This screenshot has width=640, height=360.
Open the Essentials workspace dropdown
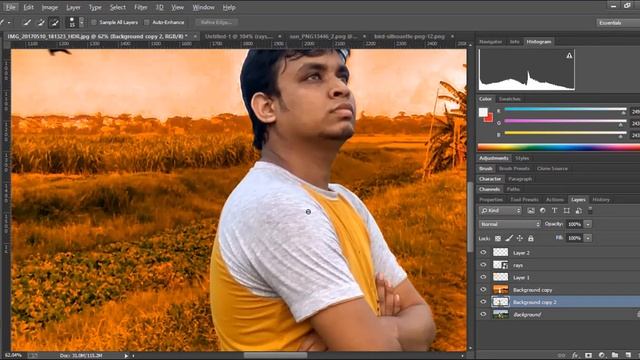pyautogui.click(x=618, y=23)
